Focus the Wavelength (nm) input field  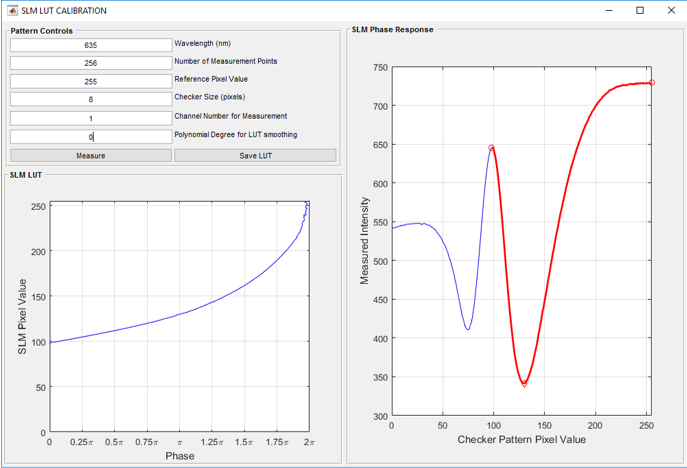[91, 45]
